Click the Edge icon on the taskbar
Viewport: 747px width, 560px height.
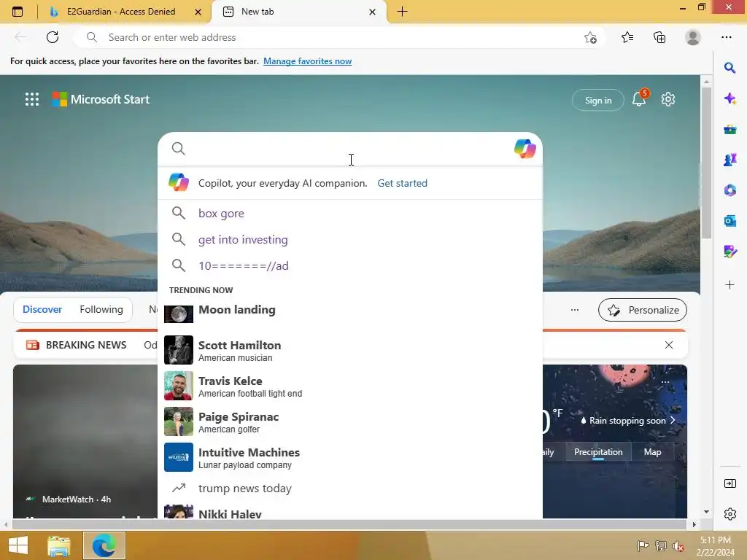(x=104, y=545)
